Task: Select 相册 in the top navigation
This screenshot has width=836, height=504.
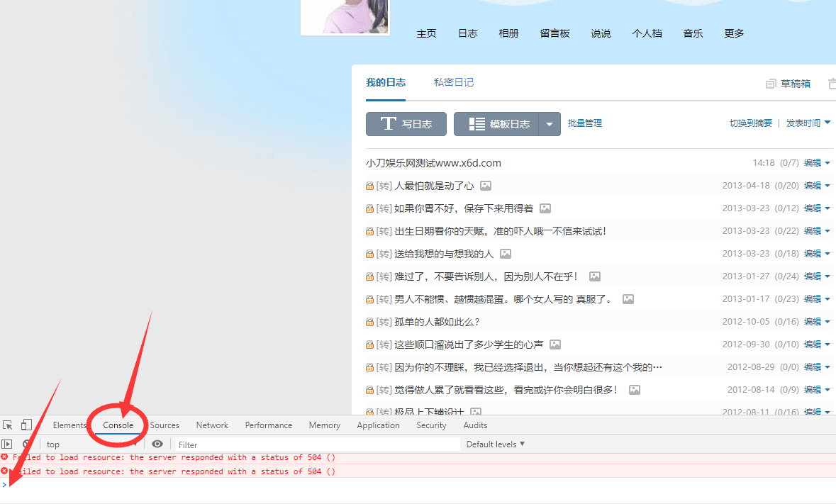Action: [x=508, y=33]
